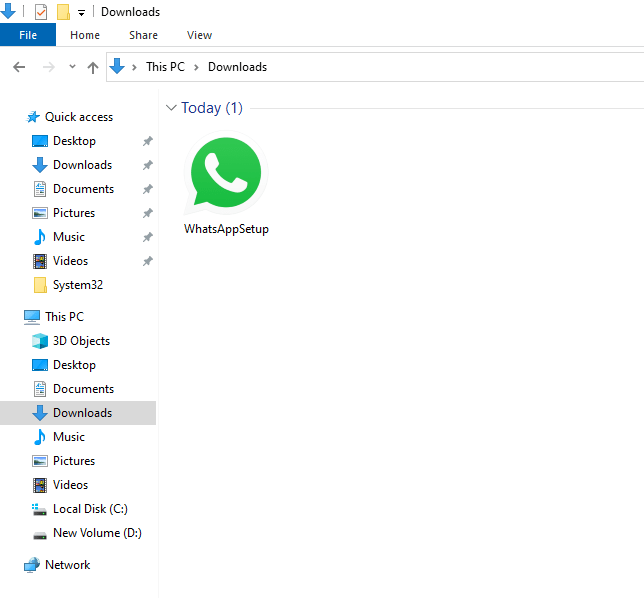Open the File ribbon tab
This screenshot has height=598, width=644.
tap(28, 35)
